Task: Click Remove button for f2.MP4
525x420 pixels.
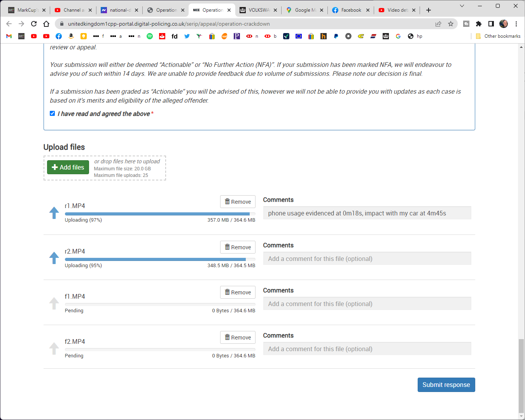Action: click(238, 338)
